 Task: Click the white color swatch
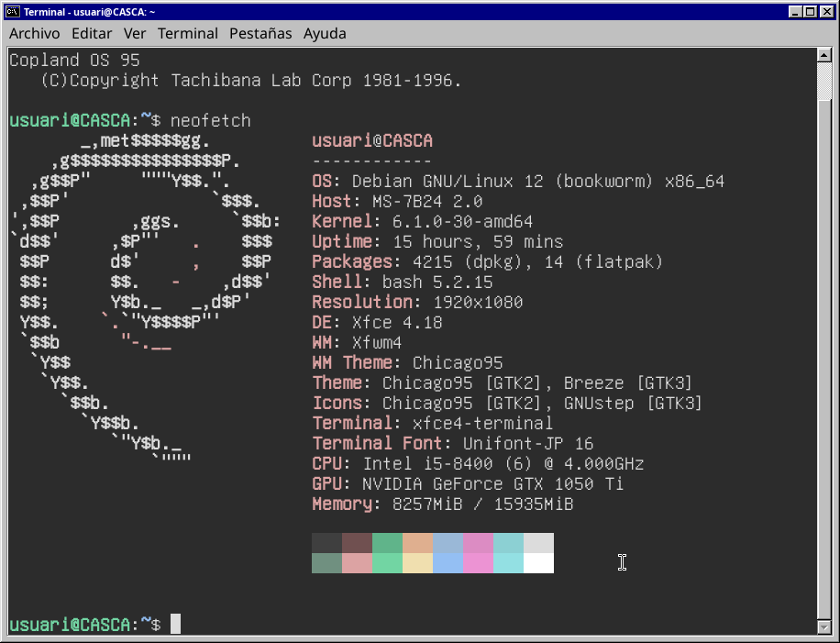coord(538,563)
